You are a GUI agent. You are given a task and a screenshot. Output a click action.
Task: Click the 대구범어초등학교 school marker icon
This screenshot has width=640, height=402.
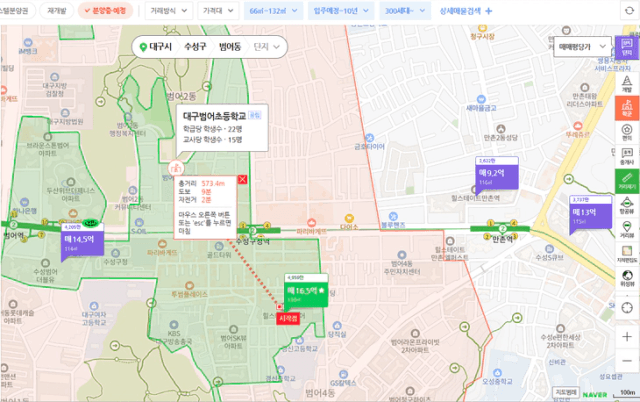pyautogui.click(x=176, y=168)
